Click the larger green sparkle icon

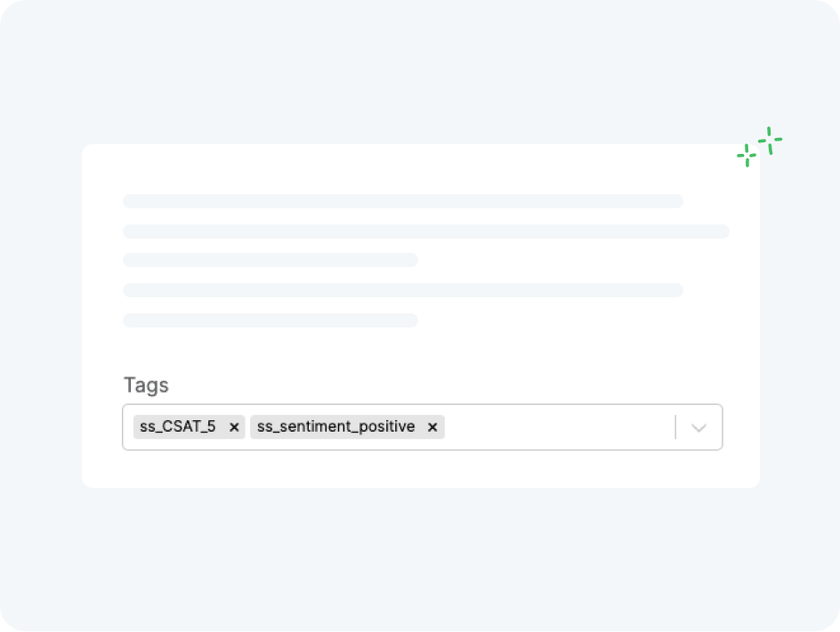pyautogui.click(x=770, y=141)
